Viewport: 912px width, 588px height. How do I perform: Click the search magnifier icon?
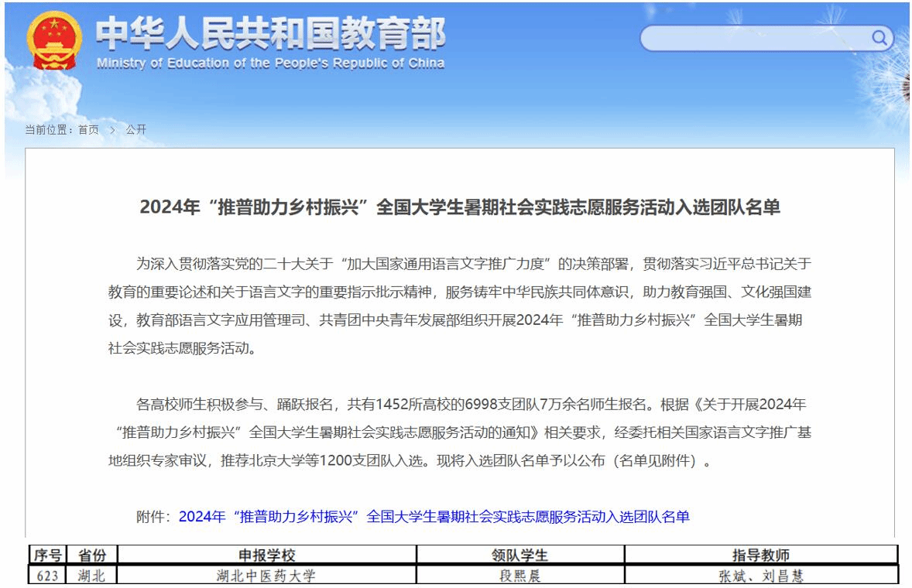tap(879, 39)
